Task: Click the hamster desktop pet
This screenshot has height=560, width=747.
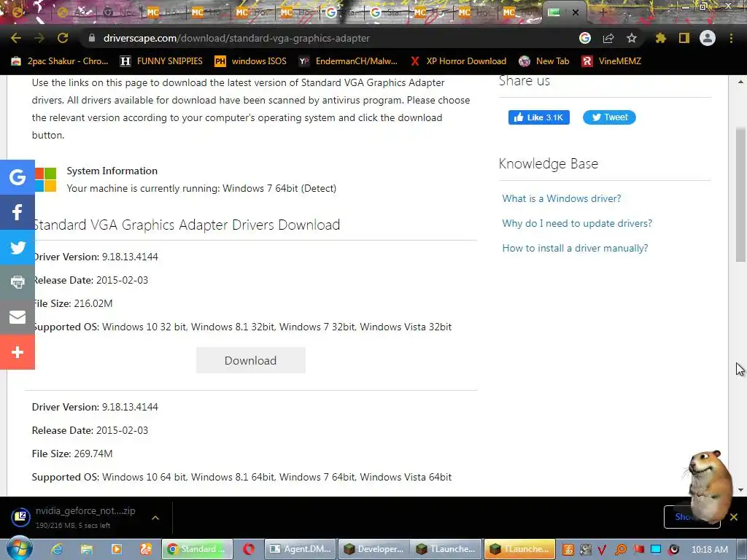Action: (709, 486)
